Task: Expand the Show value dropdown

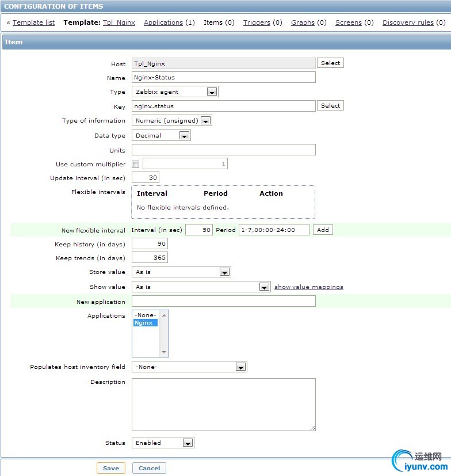Action: 201,287
